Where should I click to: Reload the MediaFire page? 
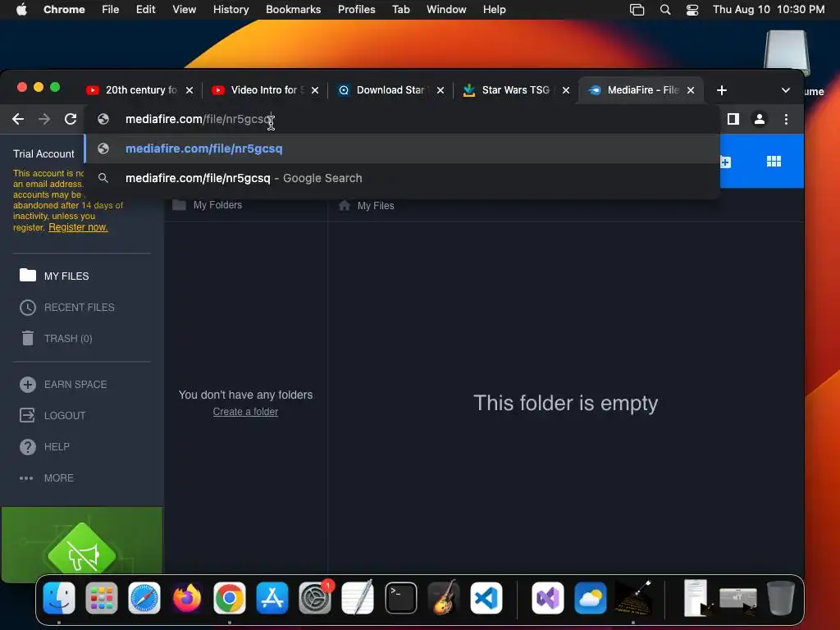click(71, 119)
